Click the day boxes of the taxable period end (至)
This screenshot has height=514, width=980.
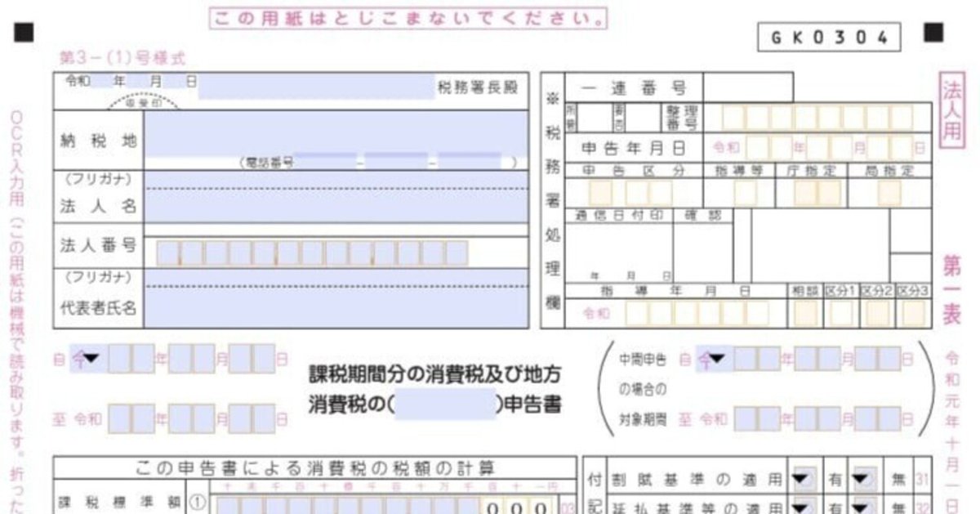pos(252,418)
